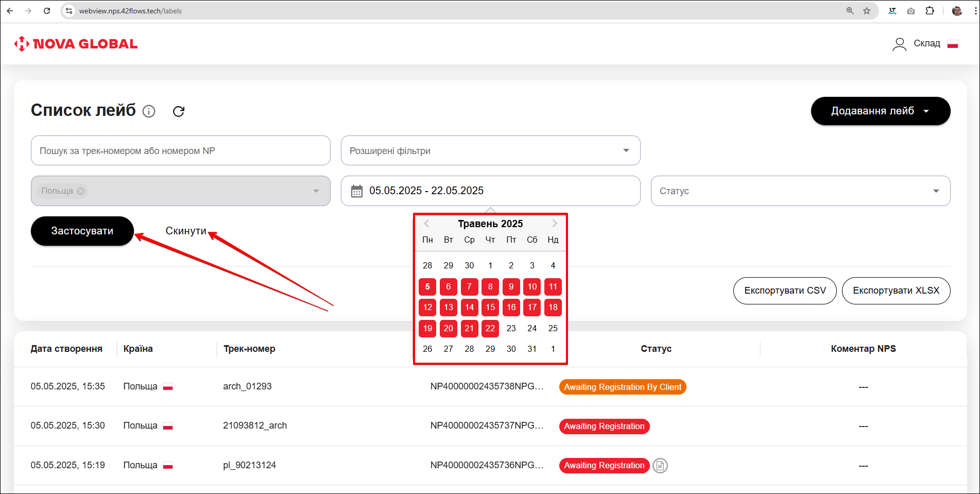The image size is (980, 494).
Task: Go to next month in calendar
Action: click(x=555, y=224)
